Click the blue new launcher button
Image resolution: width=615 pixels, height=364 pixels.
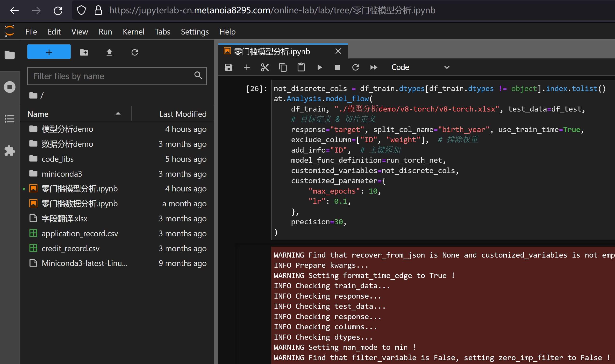[x=49, y=52]
